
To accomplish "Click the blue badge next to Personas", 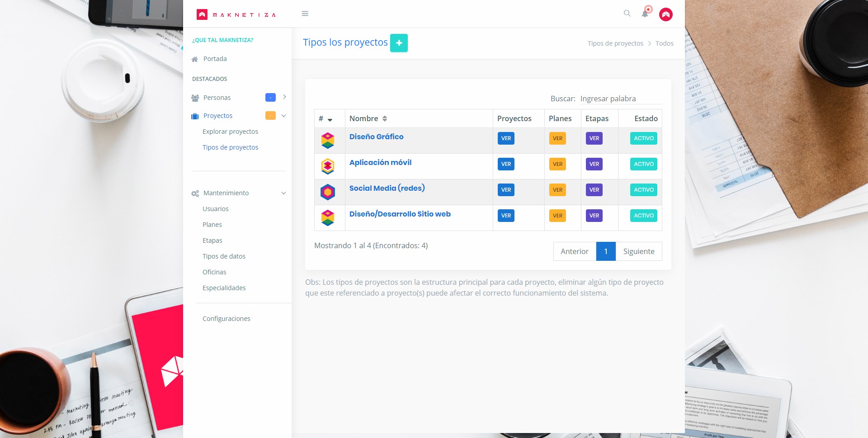I will 270,97.
